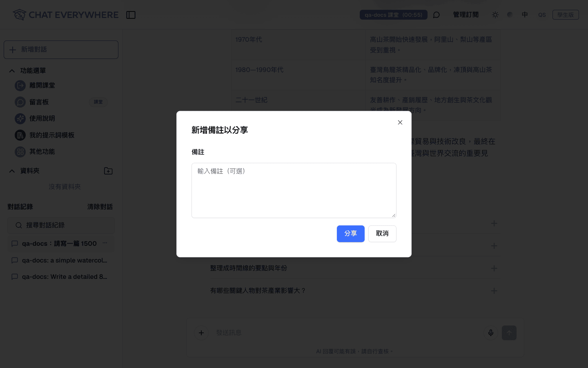Switch to light theme with sun icon

495,15
